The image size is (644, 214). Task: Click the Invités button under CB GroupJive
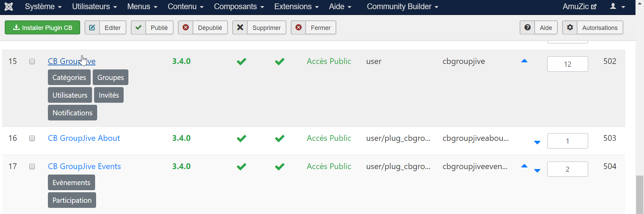coord(109,95)
